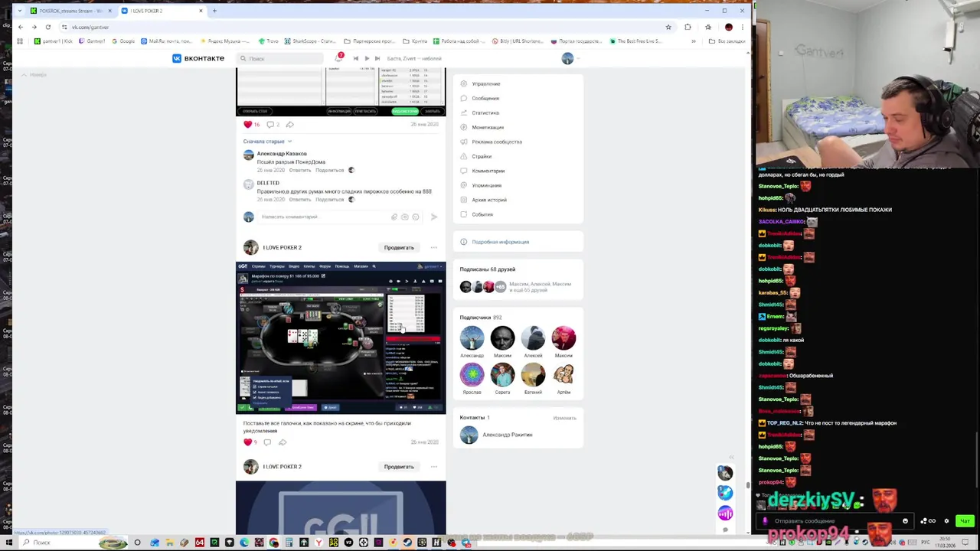The image size is (980, 551).
Task: Open Управление in community menu
Action: (x=485, y=83)
